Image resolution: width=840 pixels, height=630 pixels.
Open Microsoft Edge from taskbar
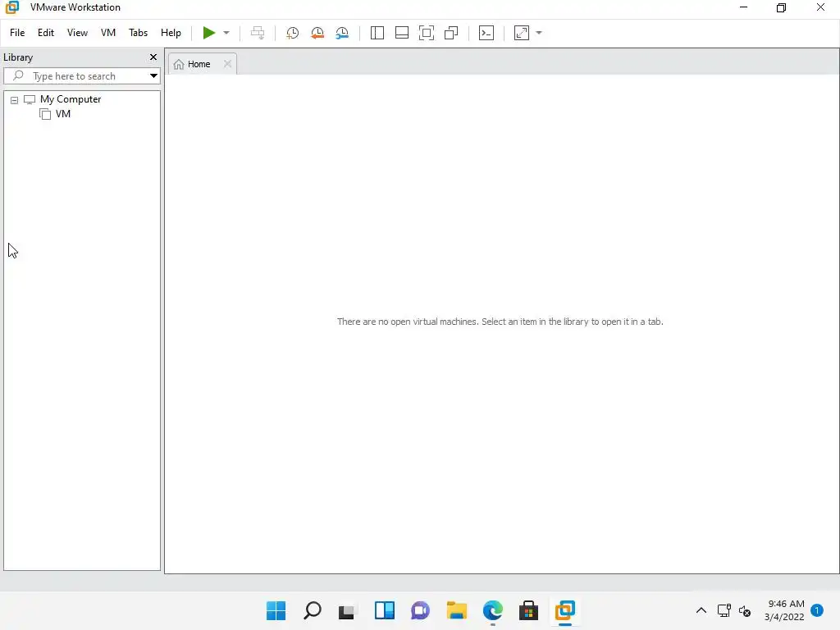click(x=493, y=610)
